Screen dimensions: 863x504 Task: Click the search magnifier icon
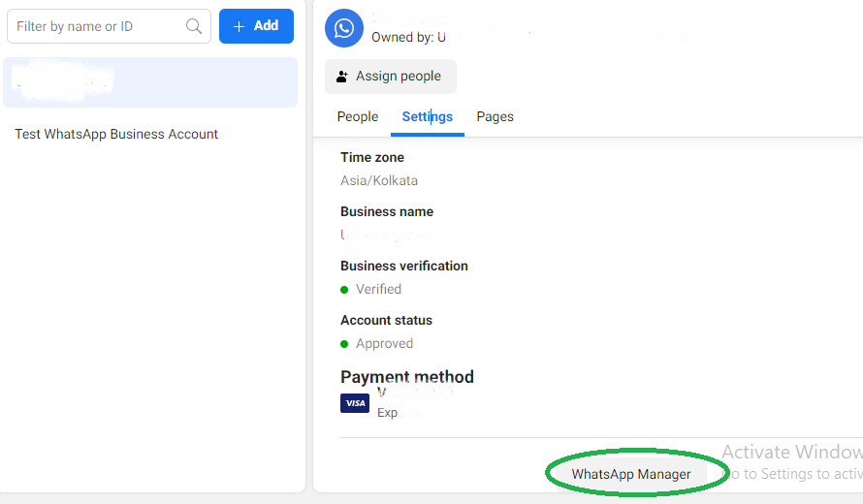tap(194, 26)
